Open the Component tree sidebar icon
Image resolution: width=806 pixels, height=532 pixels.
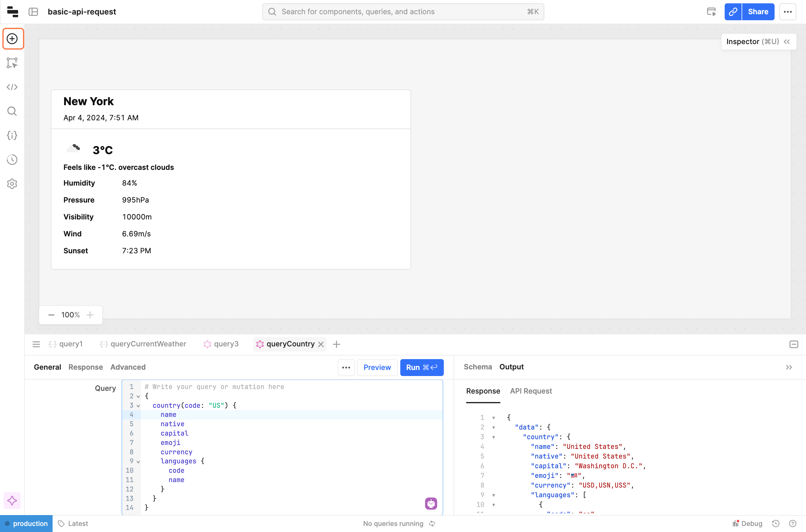click(x=13, y=63)
